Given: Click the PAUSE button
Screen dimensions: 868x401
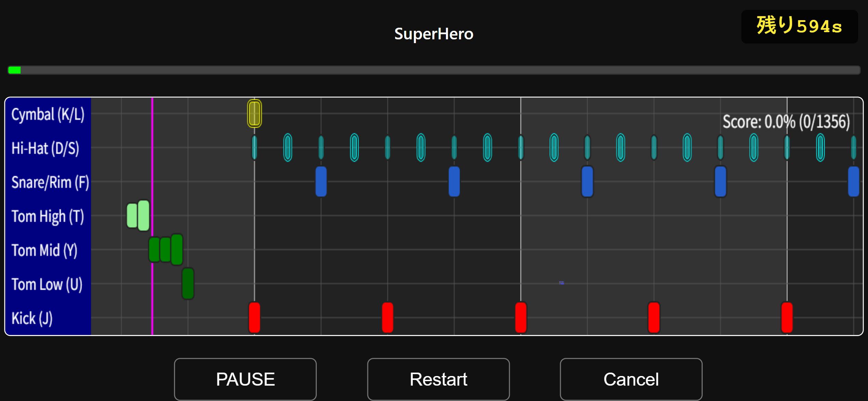Looking at the screenshot, I should point(245,379).
